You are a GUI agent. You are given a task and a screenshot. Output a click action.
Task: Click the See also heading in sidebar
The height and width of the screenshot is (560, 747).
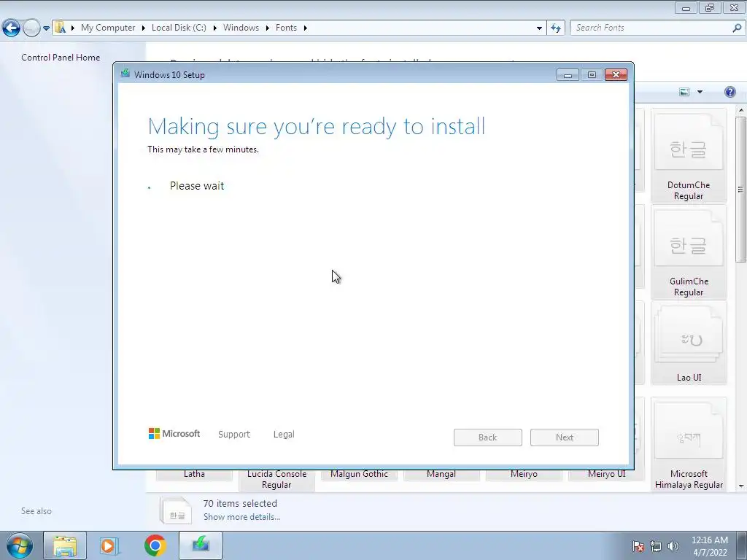(36, 511)
